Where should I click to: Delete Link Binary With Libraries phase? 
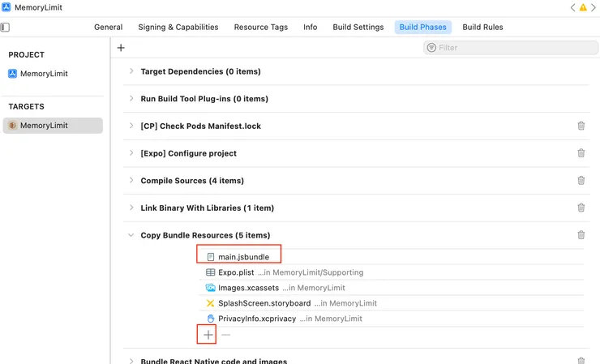tap(581, 208)
